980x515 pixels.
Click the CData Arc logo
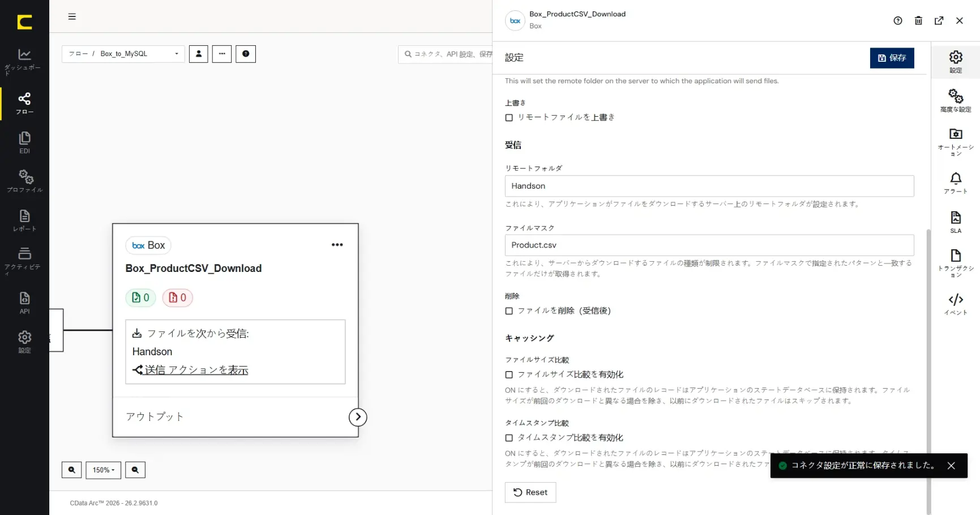[x=24, y=22]
